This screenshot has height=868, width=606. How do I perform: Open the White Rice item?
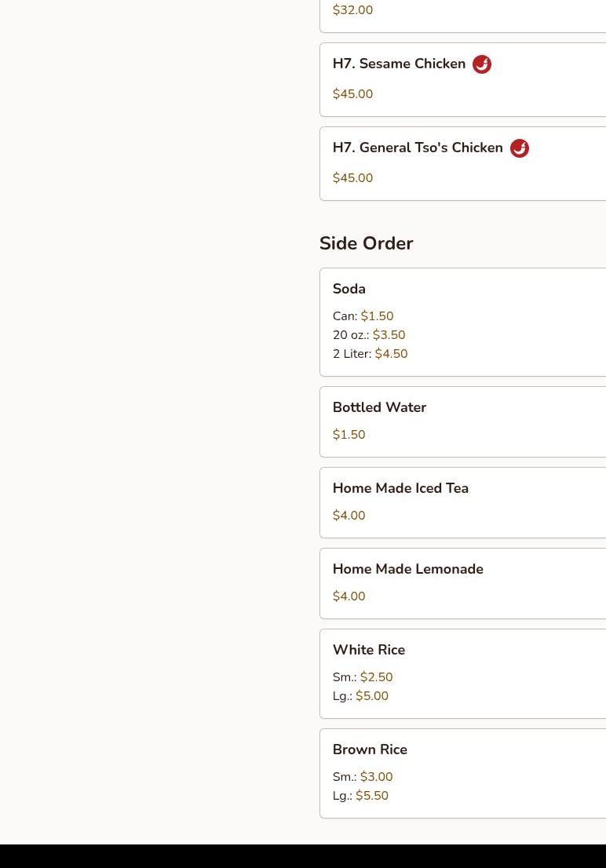click(369, 650)
